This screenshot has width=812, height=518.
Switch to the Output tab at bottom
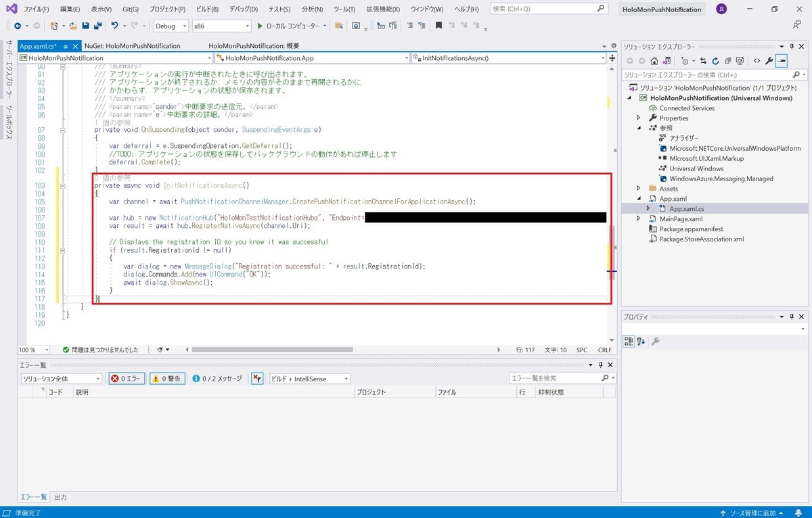point(60,497)
